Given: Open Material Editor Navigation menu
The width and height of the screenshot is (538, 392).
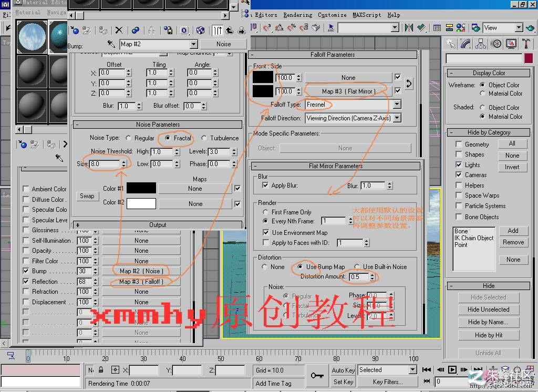Looking at the screenshot, I should coord(57,12).
